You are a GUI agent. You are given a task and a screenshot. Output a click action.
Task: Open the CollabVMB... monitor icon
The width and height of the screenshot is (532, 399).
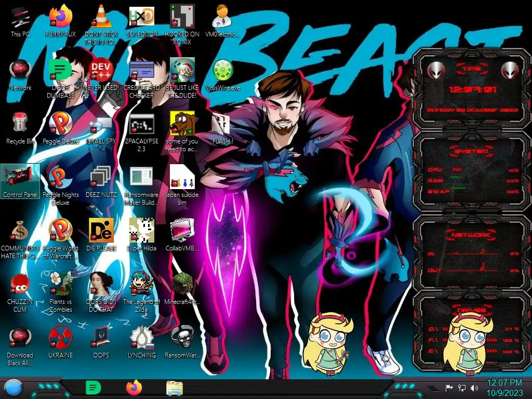182,236
